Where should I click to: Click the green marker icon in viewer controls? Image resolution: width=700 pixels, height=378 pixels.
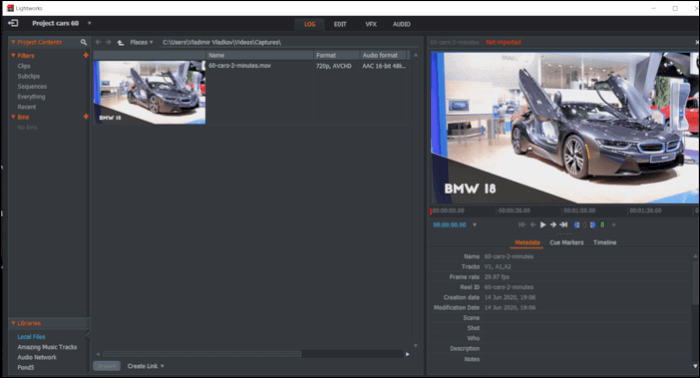602,225
